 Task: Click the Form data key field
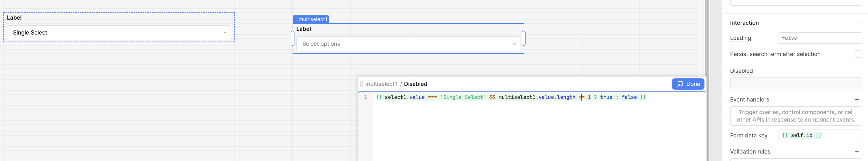[820, 135]
